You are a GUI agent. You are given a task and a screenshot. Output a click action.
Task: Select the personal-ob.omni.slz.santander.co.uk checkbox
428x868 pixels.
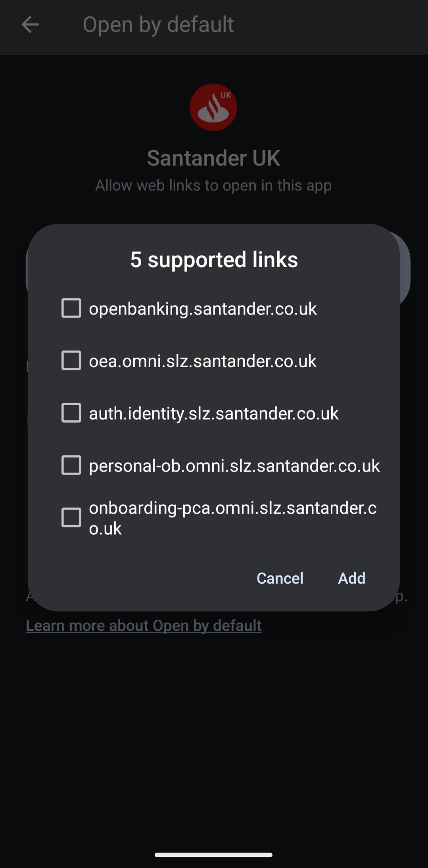(x=71, y=465)
